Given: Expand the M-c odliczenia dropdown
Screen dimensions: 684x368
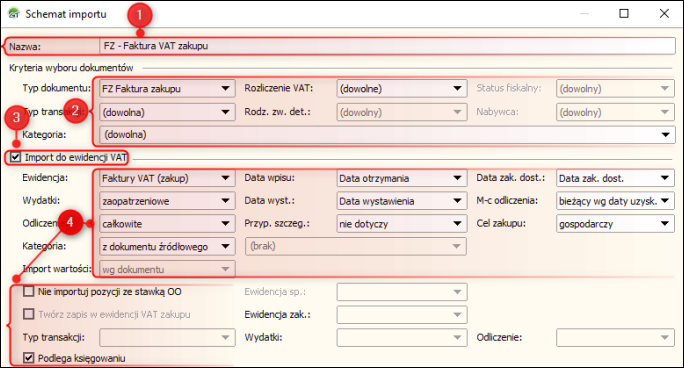Looking at the screenshot, I should click(615, 201).
